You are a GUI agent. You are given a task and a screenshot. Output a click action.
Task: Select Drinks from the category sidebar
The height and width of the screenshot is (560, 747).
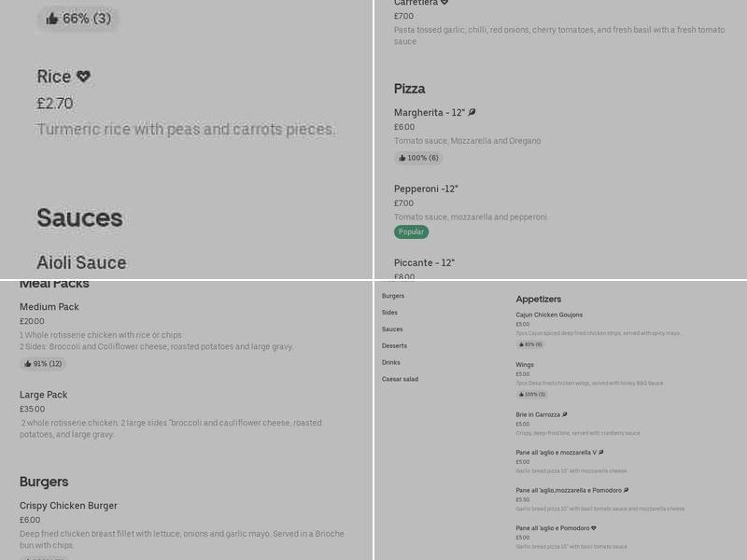390,362
